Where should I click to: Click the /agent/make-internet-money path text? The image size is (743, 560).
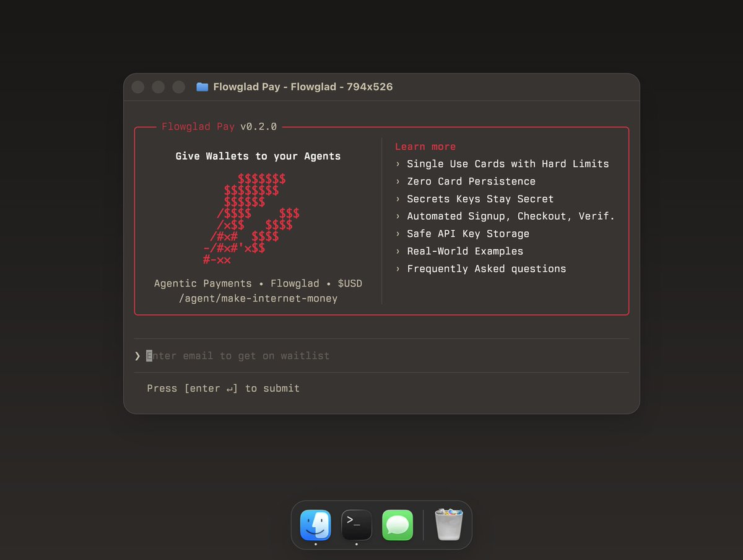point(258,298)
